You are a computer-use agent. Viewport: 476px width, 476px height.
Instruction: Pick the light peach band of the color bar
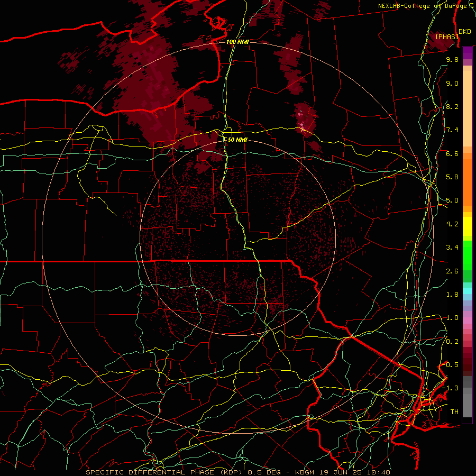467,108
